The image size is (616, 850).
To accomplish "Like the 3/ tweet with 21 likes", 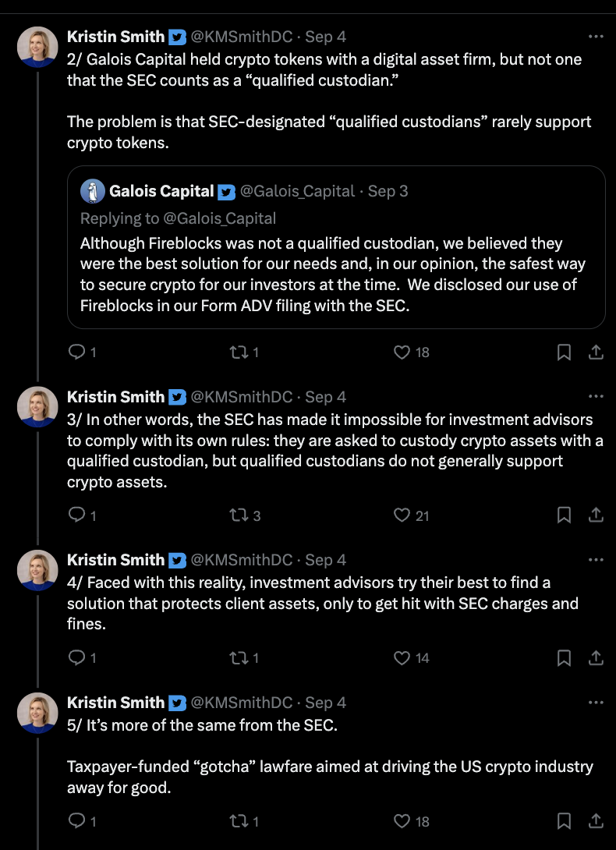I will pyautogui.click(x=402, y=515).
